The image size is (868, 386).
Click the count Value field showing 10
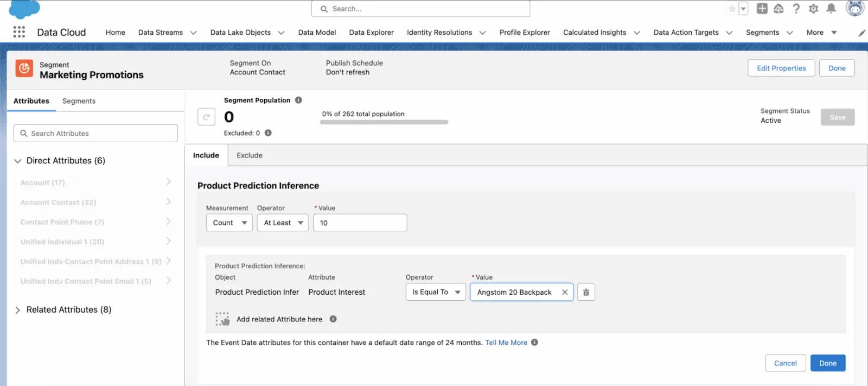coord(360,223)
